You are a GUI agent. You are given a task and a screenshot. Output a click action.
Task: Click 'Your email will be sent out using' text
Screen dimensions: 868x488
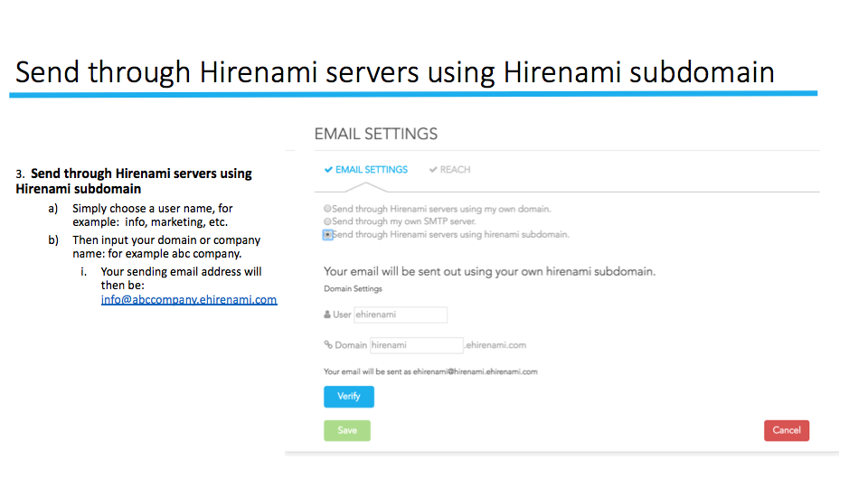click(x=489, y=272)
